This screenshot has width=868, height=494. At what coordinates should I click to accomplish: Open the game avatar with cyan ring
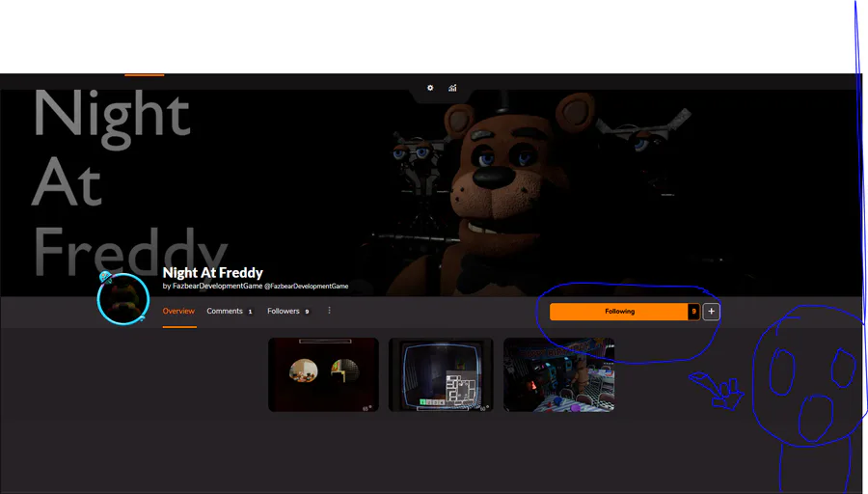122,298
